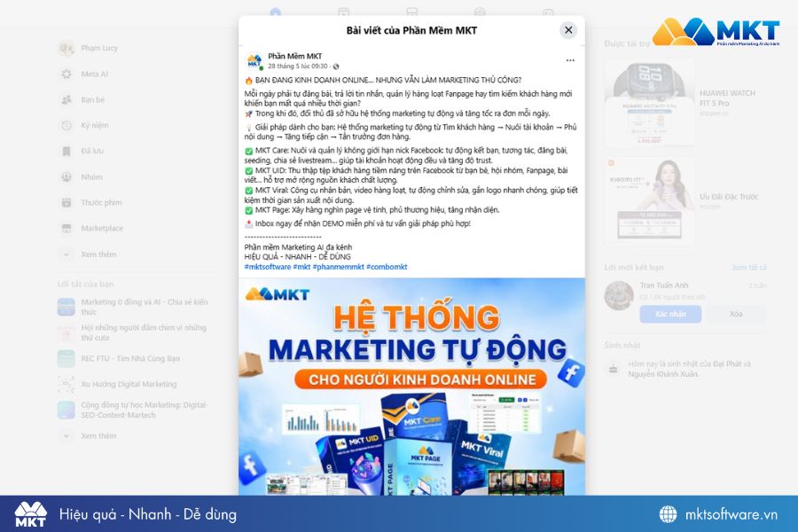Click the mktsoftware.vn globe icon in the footer
Viewport: 798px width, 532px height.
coord(668,514)
